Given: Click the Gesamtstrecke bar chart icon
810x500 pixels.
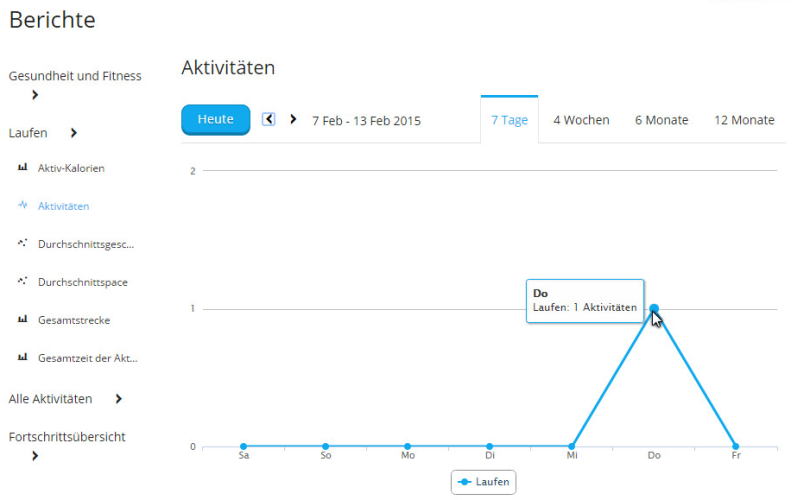Looking at the screenshot, I should (22, 320).
